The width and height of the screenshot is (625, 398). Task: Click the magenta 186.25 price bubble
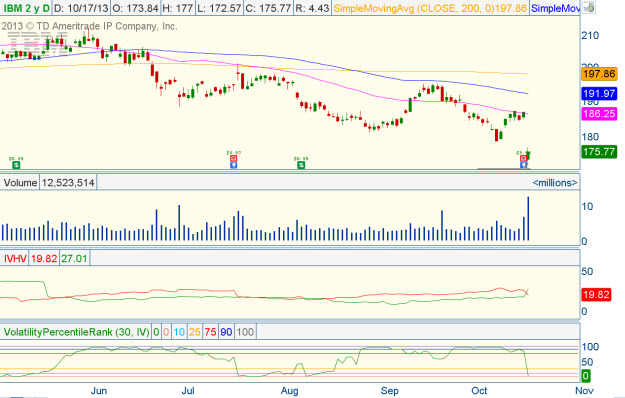(599, 114)
